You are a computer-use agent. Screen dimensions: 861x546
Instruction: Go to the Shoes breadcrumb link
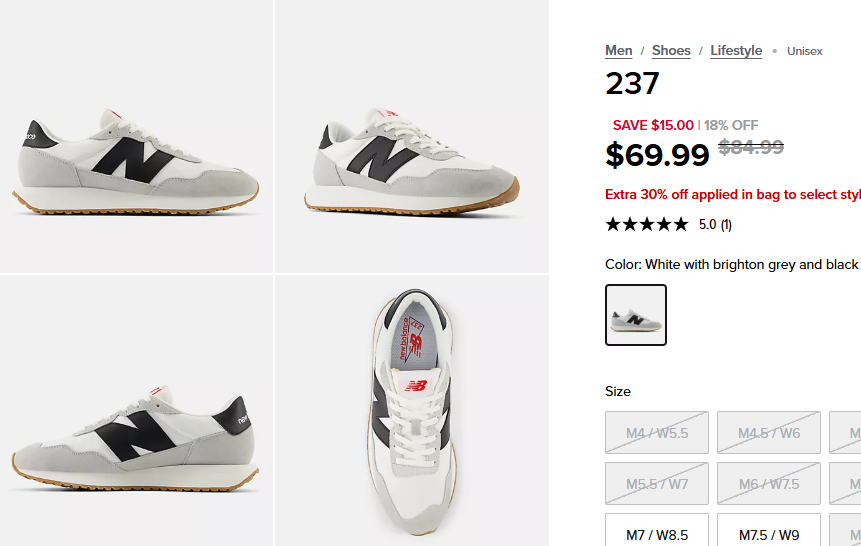coord(671,51)
